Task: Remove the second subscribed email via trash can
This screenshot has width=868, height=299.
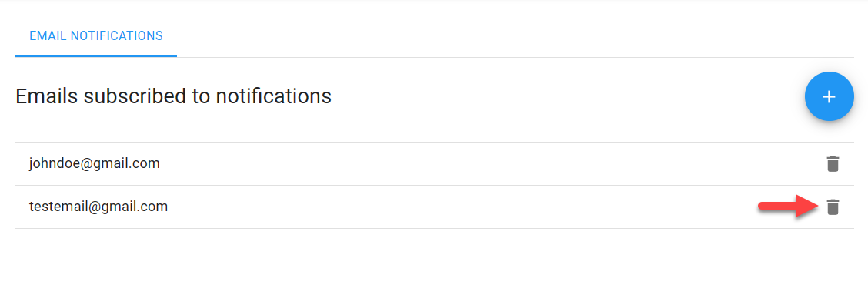Action: point(833,207)
